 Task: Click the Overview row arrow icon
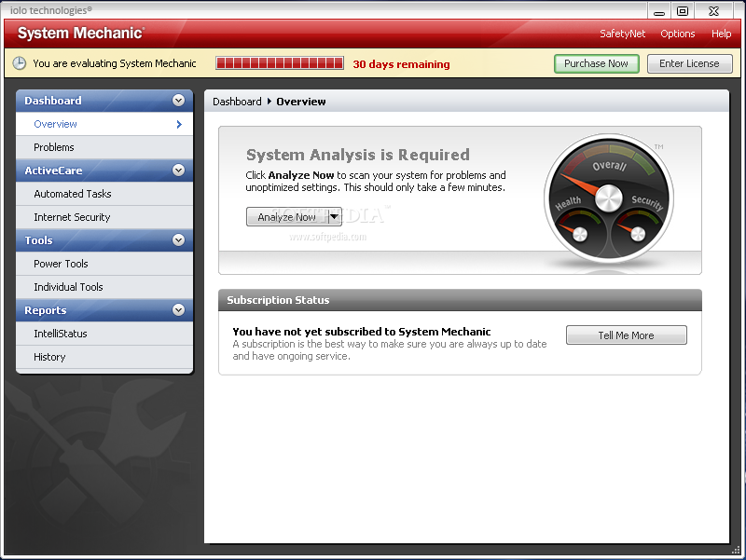[179, 124]
